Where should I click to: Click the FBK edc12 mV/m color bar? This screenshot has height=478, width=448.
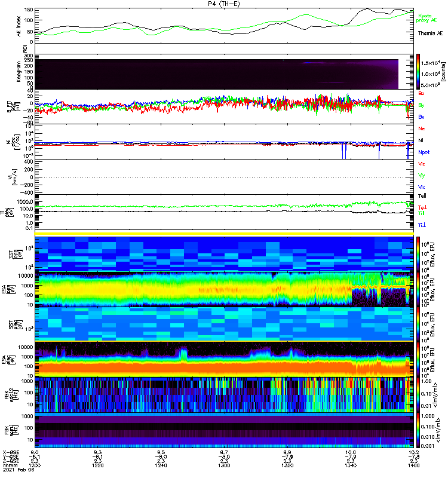click(x=418, y=395)
